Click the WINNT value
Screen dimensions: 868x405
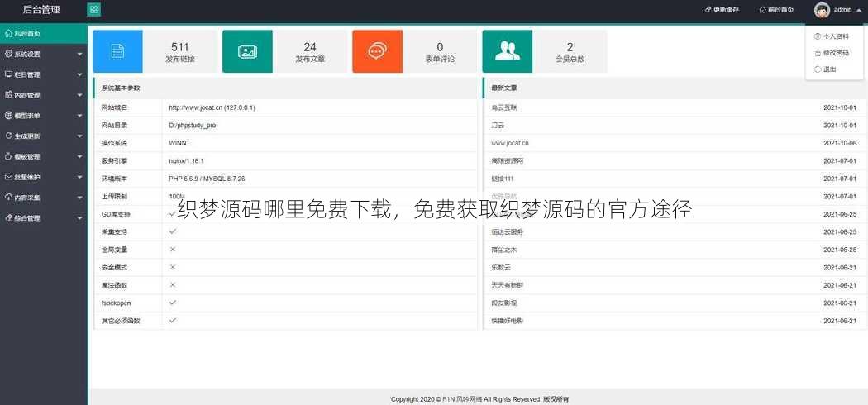click(179, 143)
